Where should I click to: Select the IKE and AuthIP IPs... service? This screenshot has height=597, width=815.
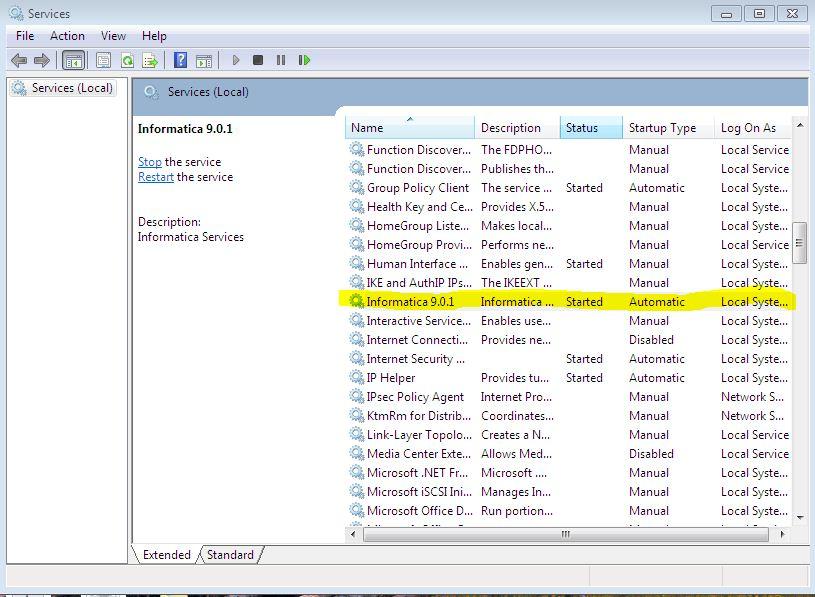(x=419, y=282)
